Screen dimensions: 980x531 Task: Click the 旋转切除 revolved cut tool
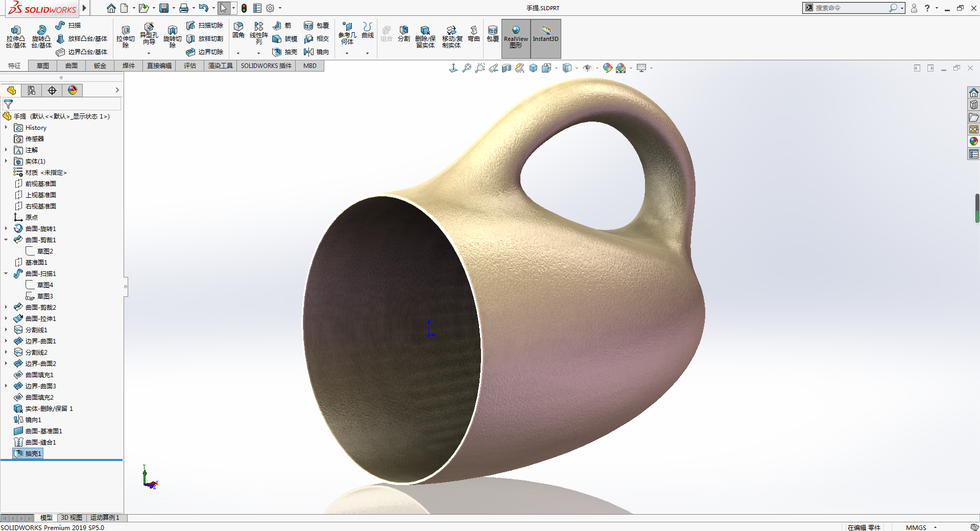point(172,37)
